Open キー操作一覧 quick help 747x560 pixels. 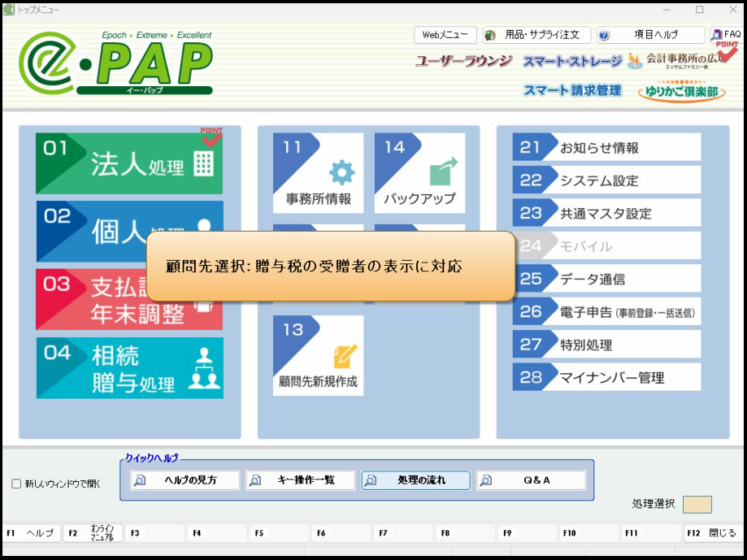[x=301, y=480]
